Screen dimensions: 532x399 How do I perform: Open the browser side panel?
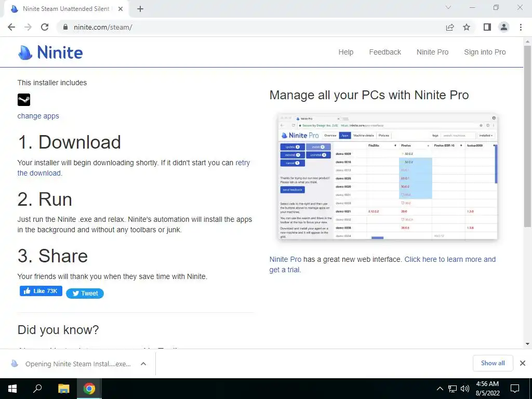tap(487, 27)
